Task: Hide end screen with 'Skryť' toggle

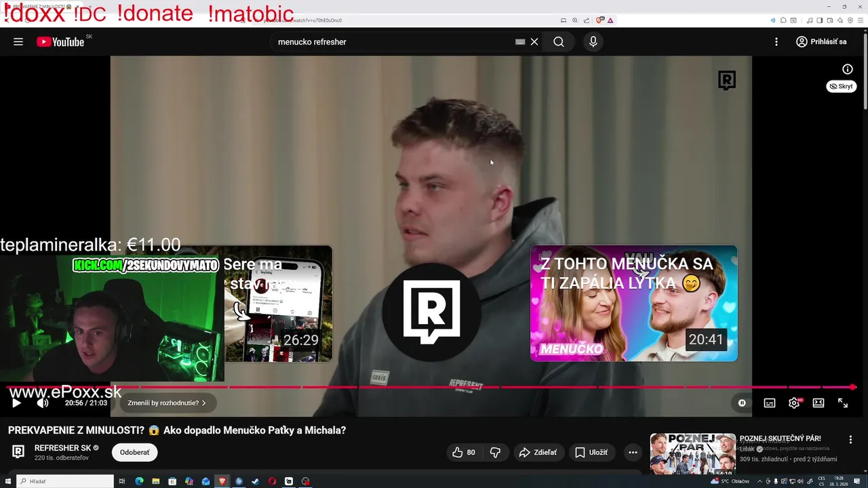Action: [x=842, y=86]
